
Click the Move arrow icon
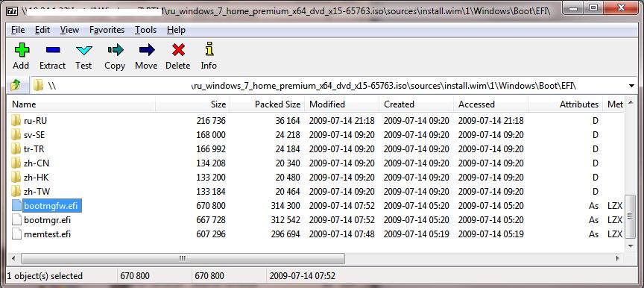(147, 50)
